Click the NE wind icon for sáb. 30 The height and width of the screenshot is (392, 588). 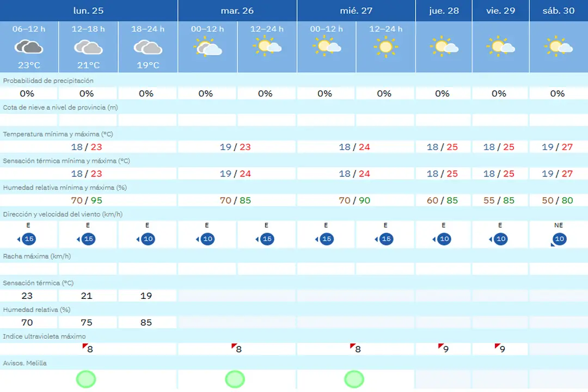559,240
